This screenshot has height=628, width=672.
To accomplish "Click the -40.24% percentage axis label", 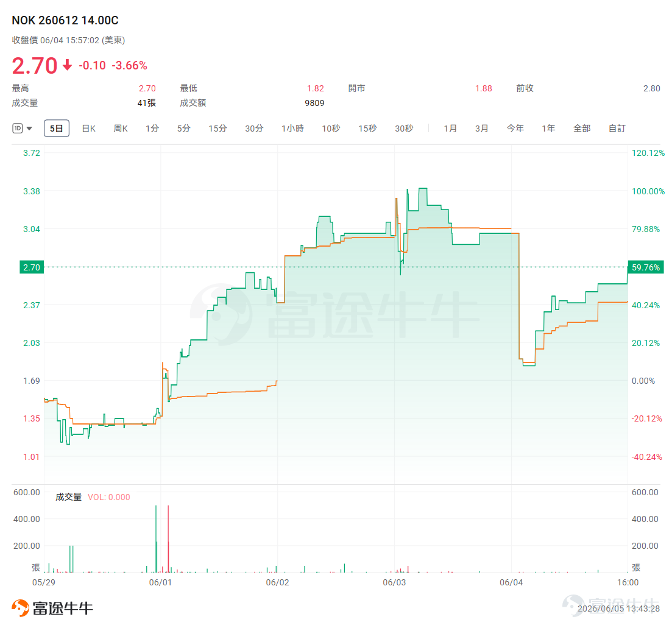I will (646, 457).
